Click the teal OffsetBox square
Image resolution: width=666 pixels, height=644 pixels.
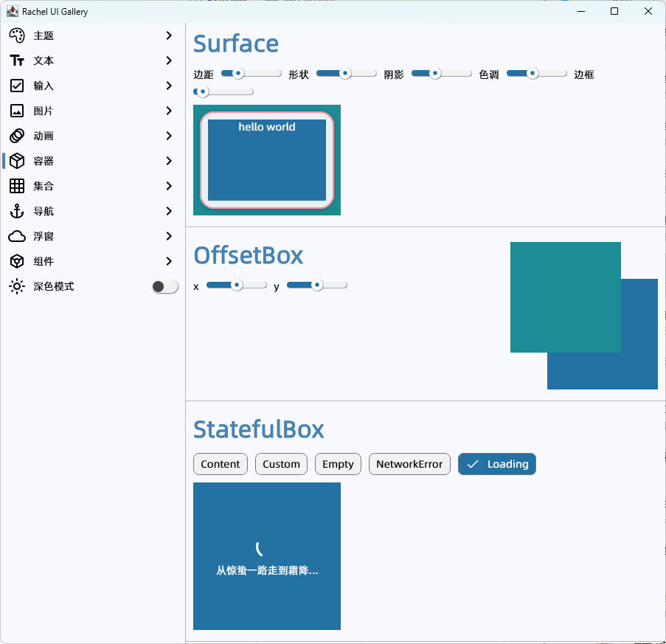pos(566,297)
